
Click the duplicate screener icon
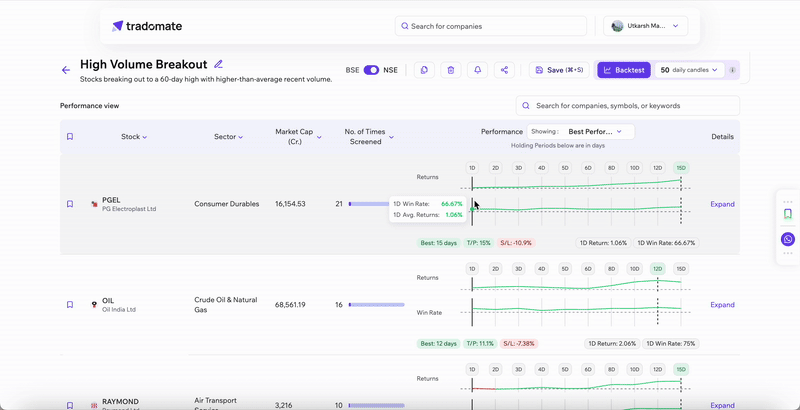(x=424, y=70)
